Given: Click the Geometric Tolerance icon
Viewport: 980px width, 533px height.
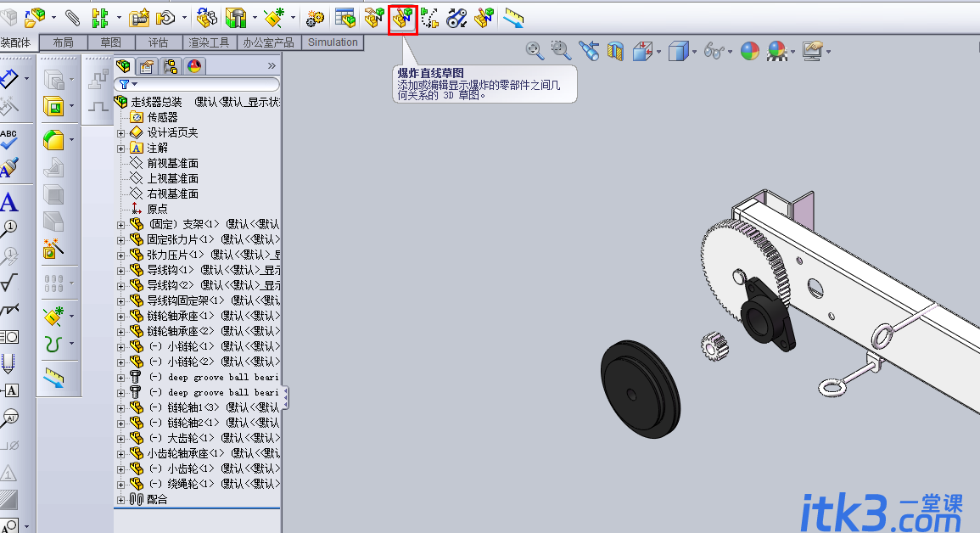Looking at the screenshot, I should (x=9, y=338).
